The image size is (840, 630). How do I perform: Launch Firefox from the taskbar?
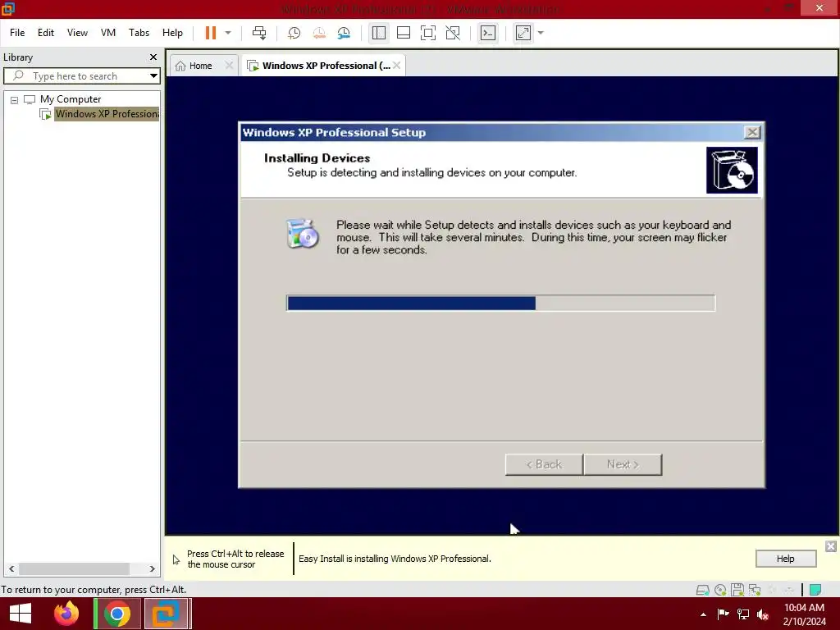click(66, 614)
